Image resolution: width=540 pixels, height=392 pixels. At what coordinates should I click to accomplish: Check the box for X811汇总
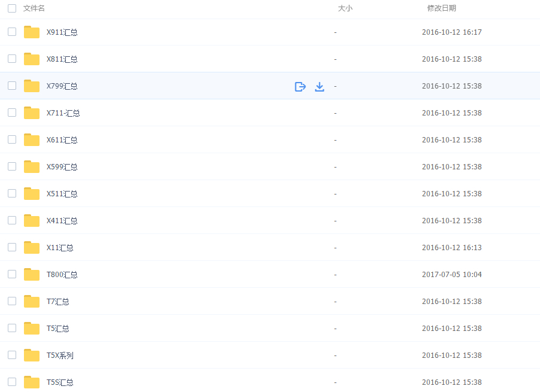pos(12,59)
